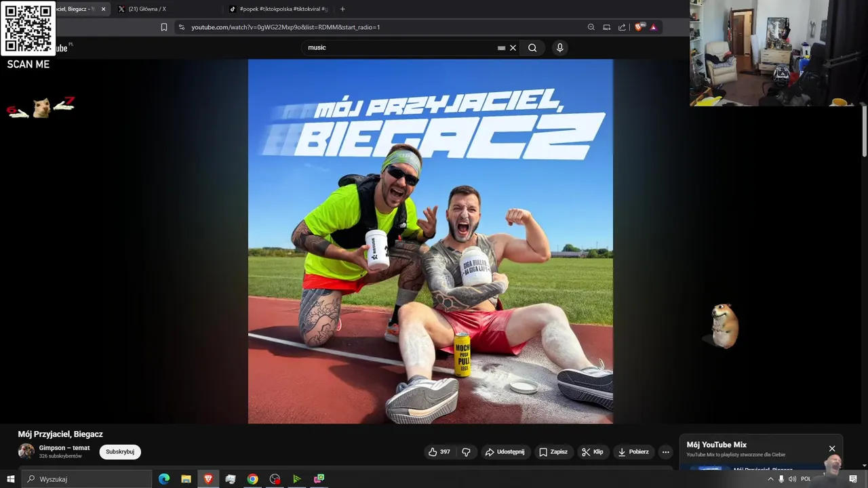Screen dimensions: 868x488
Task: Save video to playlist with Zapisz
Action: (x=553, y=452)
